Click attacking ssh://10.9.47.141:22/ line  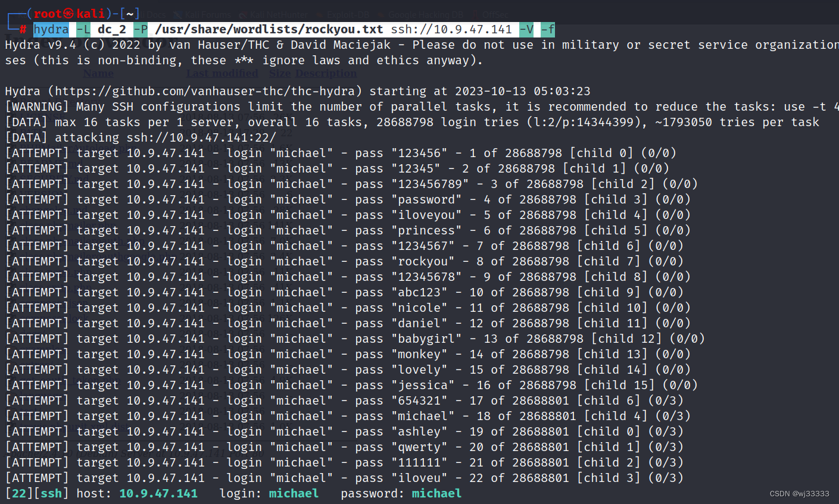141,137
